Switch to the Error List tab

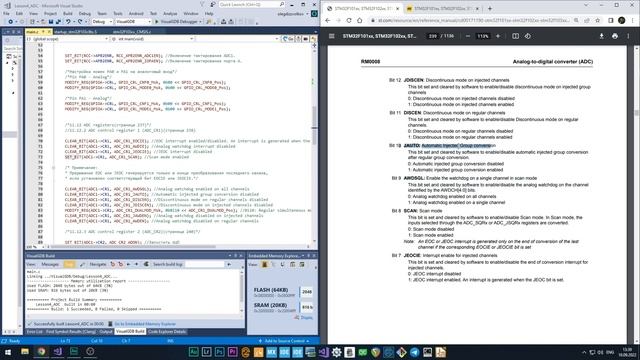coord(34,332)
